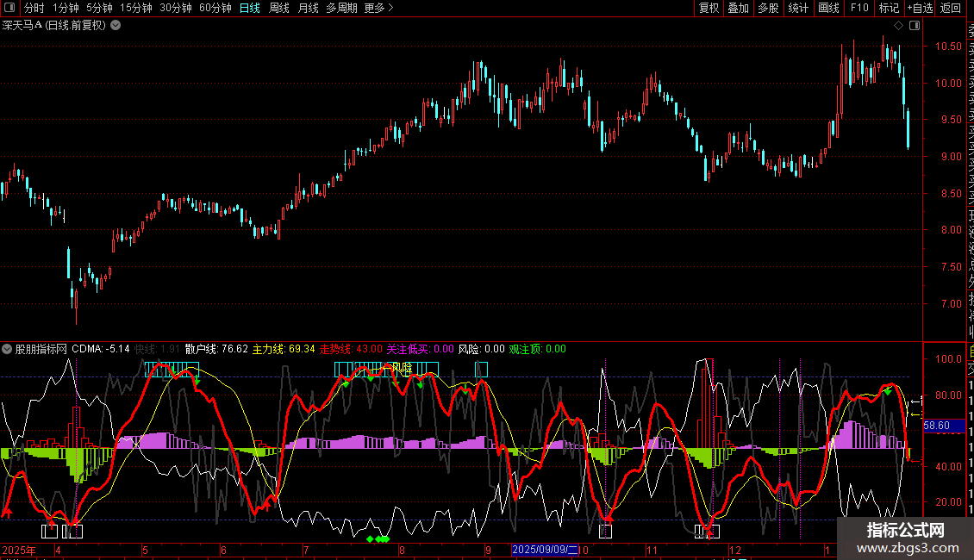Image resolution: width=974 pixels, height=560 pixels.
Task: Click the 7.00 price label on axis
Action: pyautogui.click(x=951, y=304)
